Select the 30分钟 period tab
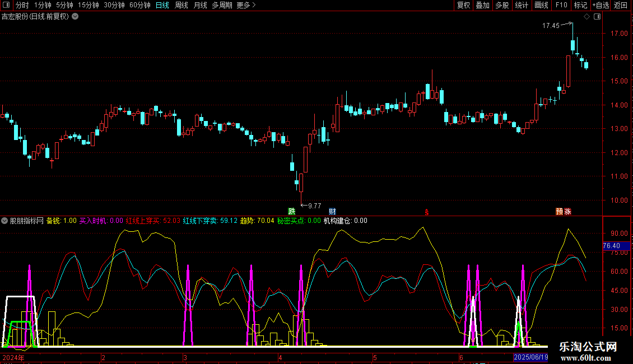633x364 pixels. (x=114, y=5)
